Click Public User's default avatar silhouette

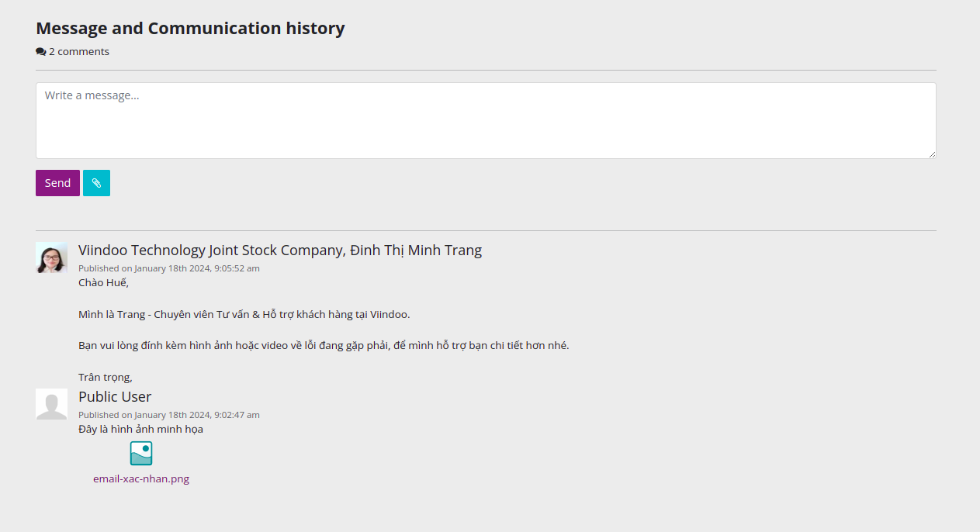[x=51, y=404]
